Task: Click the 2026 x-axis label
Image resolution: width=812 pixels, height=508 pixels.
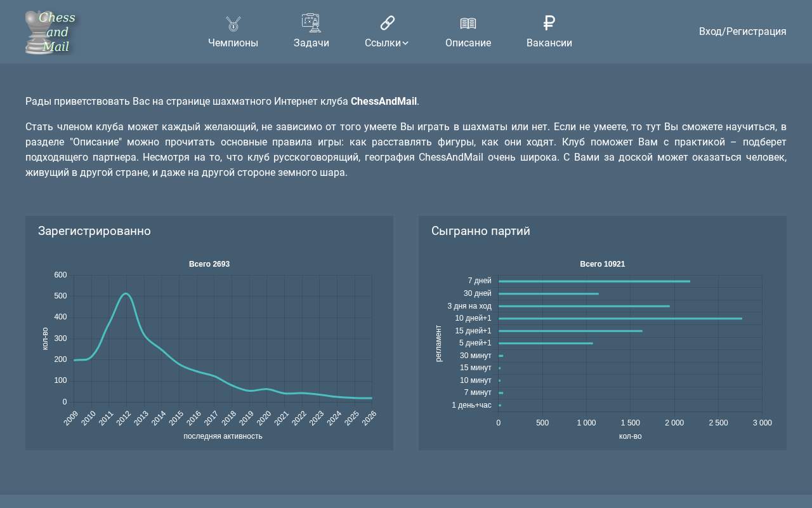Action: click(x=369, y=418)
